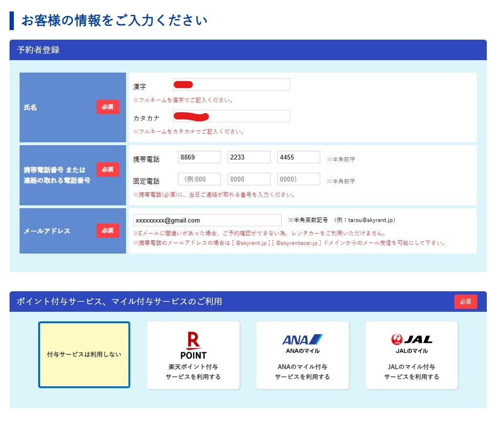Viewport: 504px width, 424px height.
Task: Choose ANAのマイル付与サービスを利用する text option
Action: 302,372
